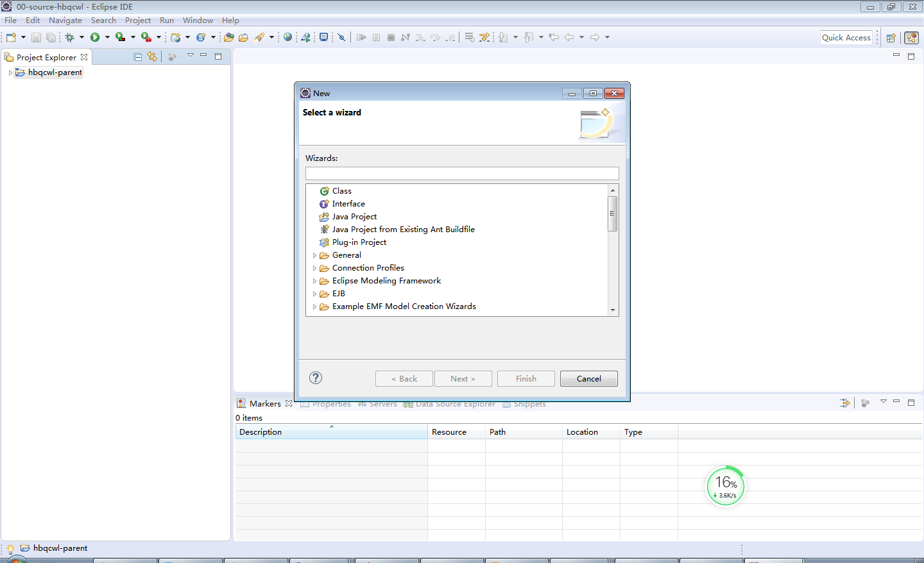
Task: Expand the Connection Profiles wizard folder
Action: 314,268
